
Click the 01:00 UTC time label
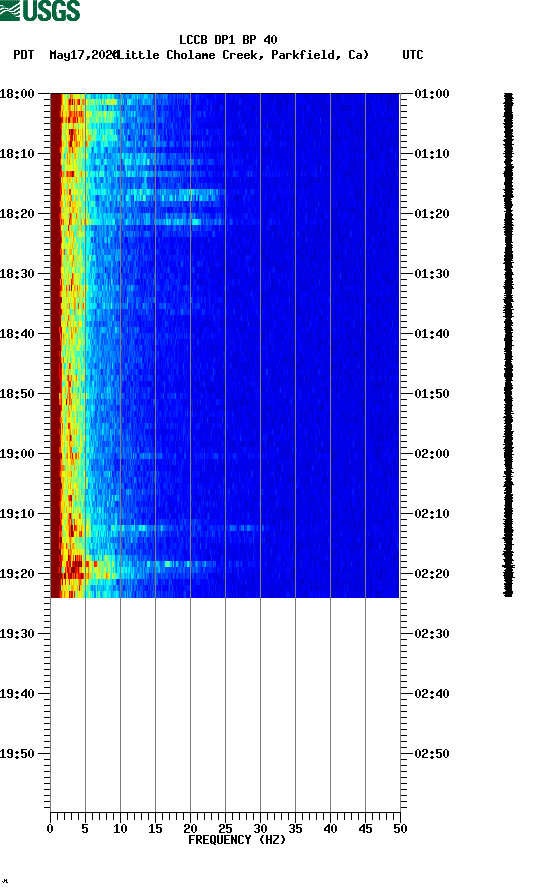pyautogui.click(x=432, y=94)
